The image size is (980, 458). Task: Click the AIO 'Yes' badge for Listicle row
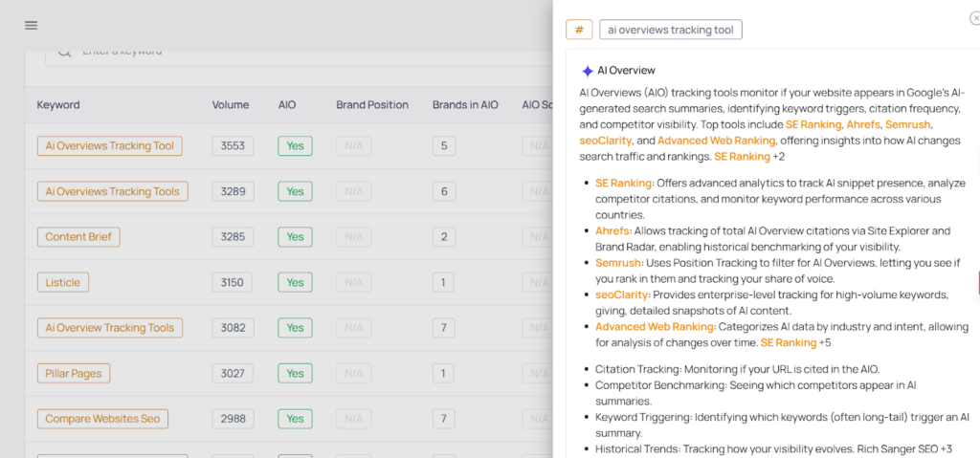click(295, 282)
